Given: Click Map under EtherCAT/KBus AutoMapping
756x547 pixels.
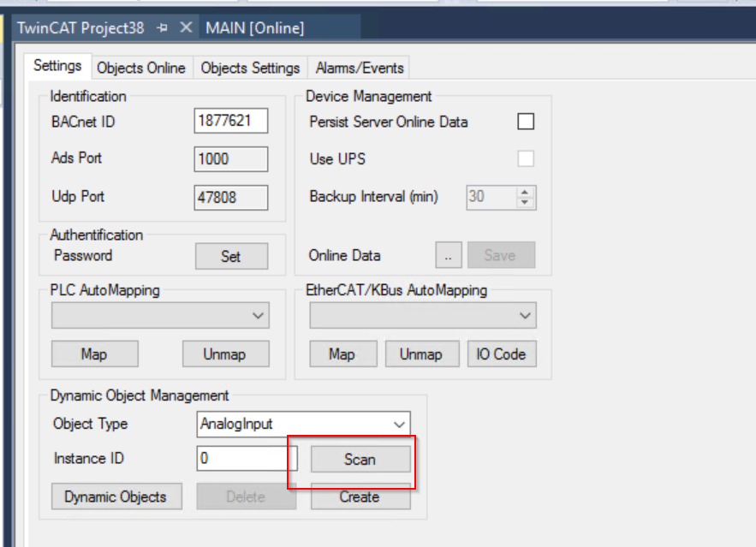Looking at the screenshot, I should [x=343, y=354].
